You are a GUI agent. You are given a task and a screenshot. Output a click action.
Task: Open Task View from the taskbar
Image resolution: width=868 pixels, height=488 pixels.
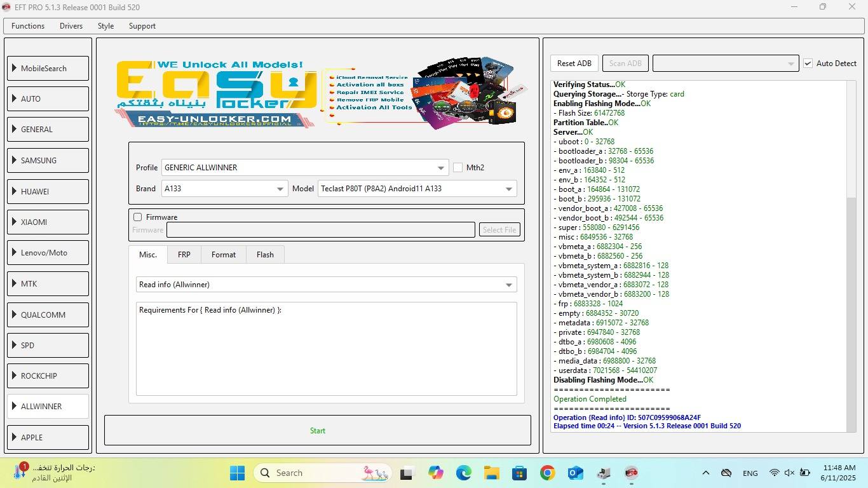(406, 473)
